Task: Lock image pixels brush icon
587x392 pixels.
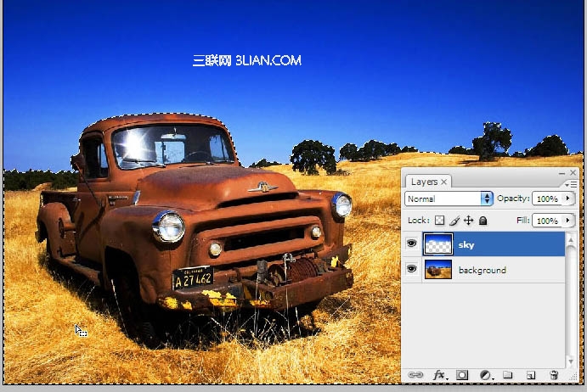Action: (454, 221)
